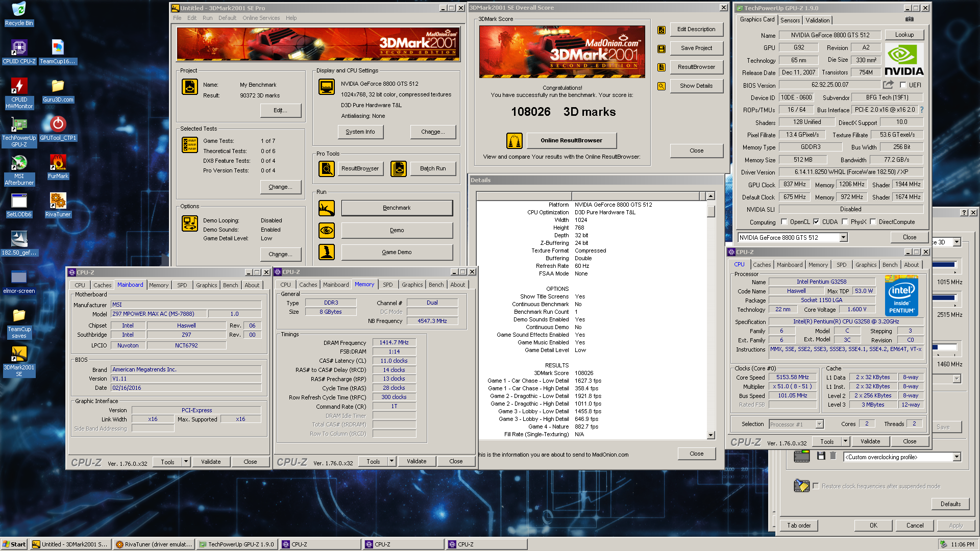
Task: Click the Edit Description button
Action: [696, 29]
